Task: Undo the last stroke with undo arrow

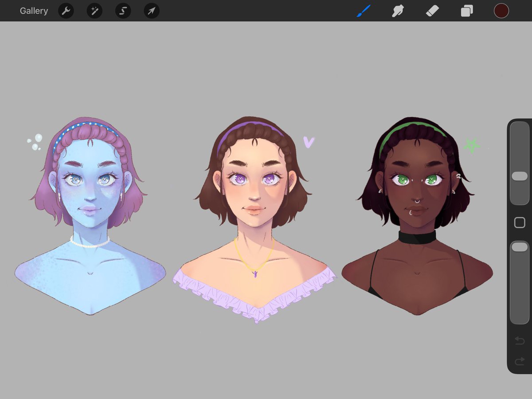Action: (x=520, y=340)
